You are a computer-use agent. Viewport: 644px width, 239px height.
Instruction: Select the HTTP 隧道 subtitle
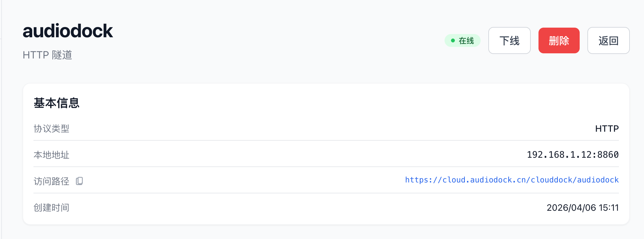click(47, 55)
